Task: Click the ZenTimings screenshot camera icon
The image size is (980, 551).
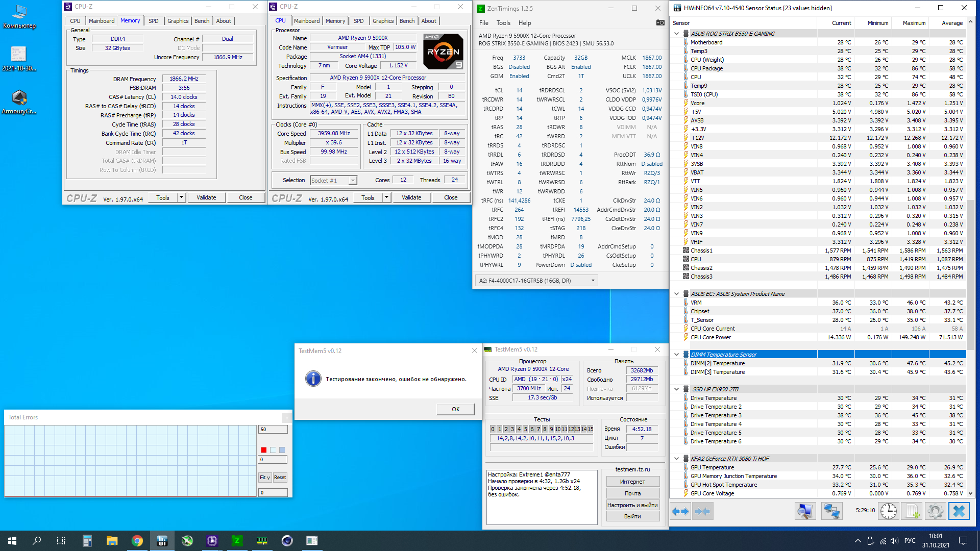Action: (x=660, y=22)
